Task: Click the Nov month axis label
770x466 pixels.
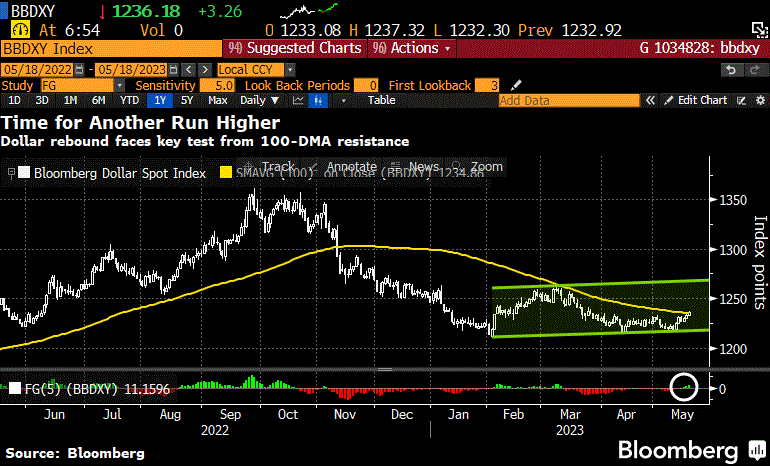Action: [345, 414]
